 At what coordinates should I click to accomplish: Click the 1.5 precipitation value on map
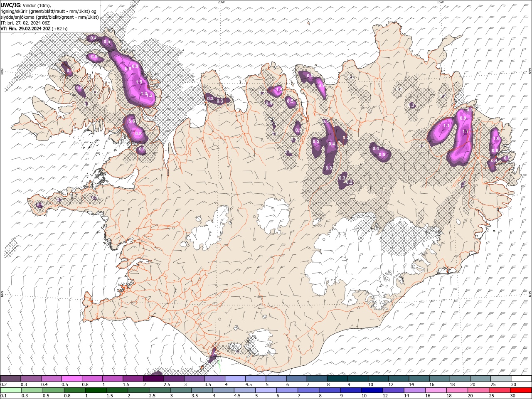139,82
